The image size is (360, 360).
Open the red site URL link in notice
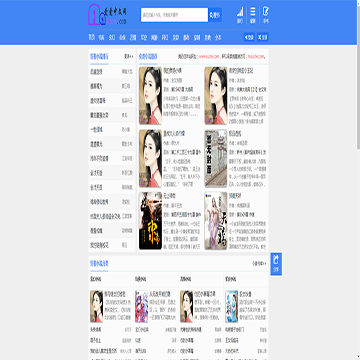209,56
